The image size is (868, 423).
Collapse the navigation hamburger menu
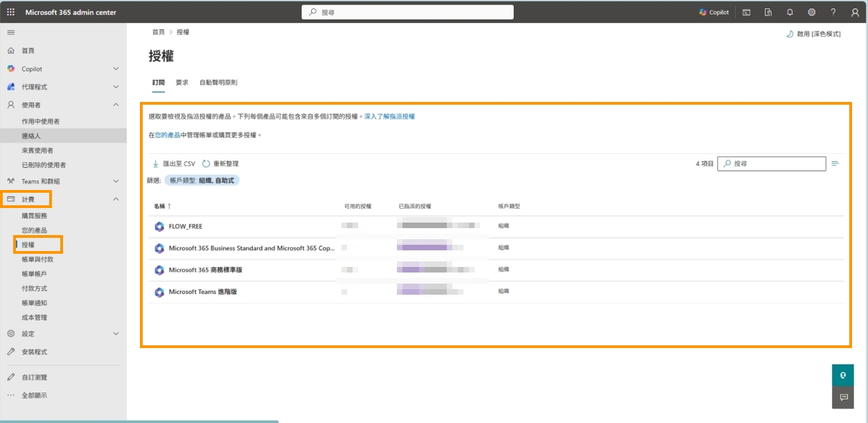10,33
